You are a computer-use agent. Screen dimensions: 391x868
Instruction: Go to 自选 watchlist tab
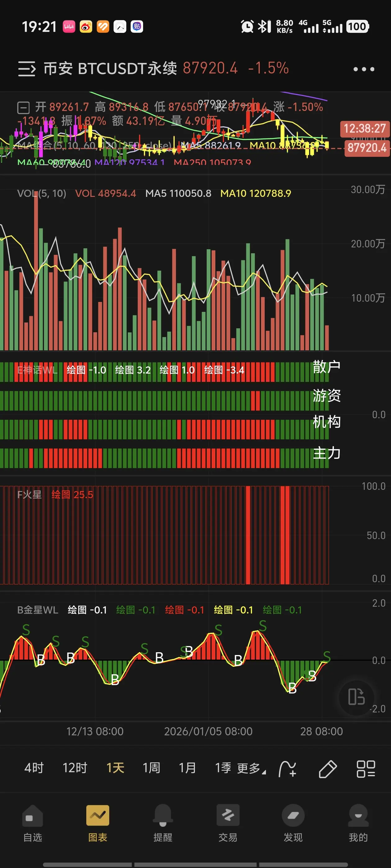point(33,824)
